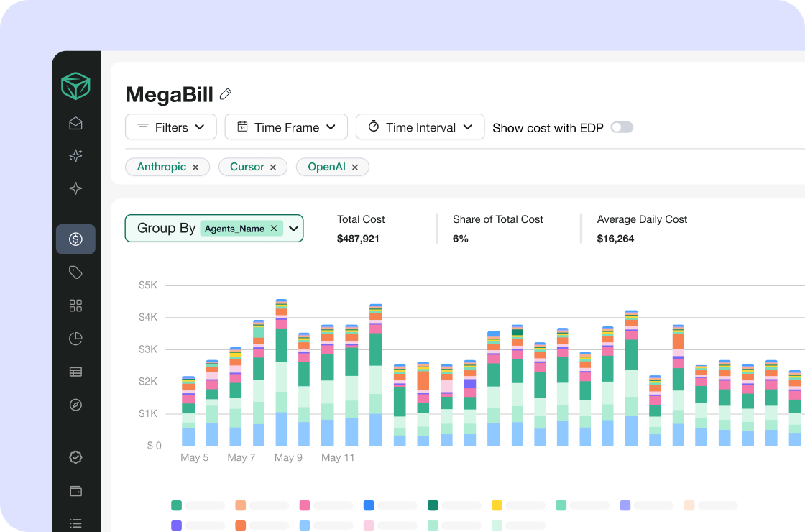
Task: Select the four-squares grid sidebar icon
Action: click(x=75, y=306)
